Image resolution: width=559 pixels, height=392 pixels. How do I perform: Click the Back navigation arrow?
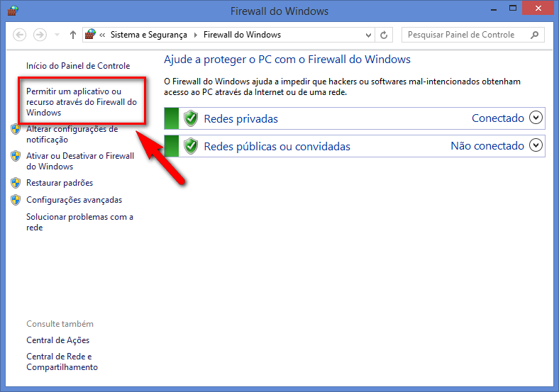[20, 35]
